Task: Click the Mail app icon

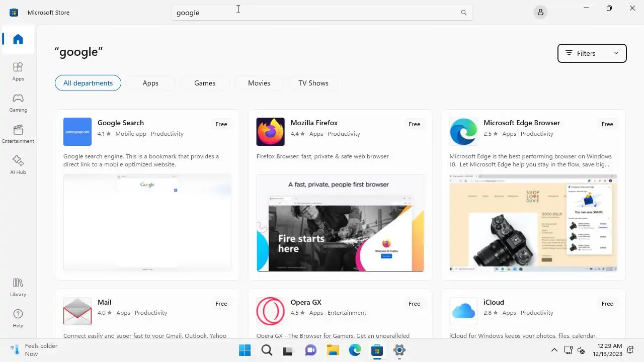Action: coord(77,311)
